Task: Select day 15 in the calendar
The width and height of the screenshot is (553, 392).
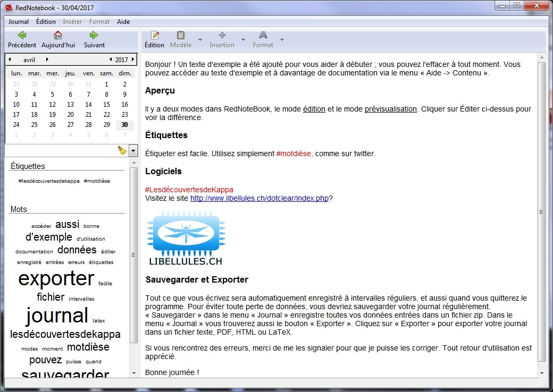Action: 106,104
